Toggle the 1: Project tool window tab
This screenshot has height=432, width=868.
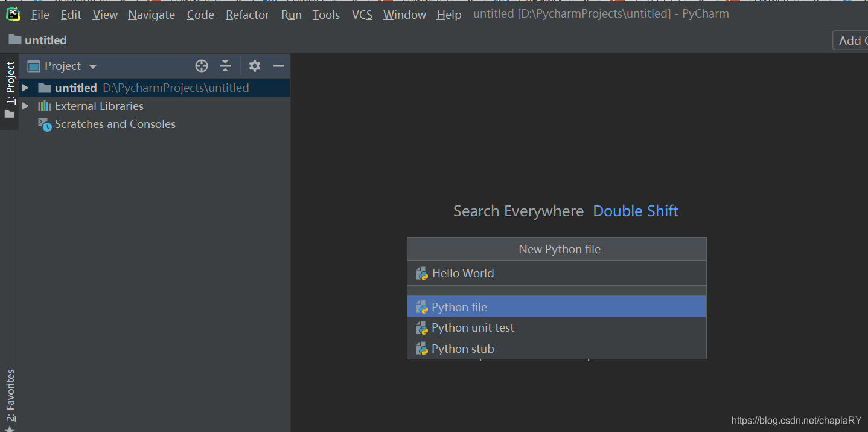[10, 91]
